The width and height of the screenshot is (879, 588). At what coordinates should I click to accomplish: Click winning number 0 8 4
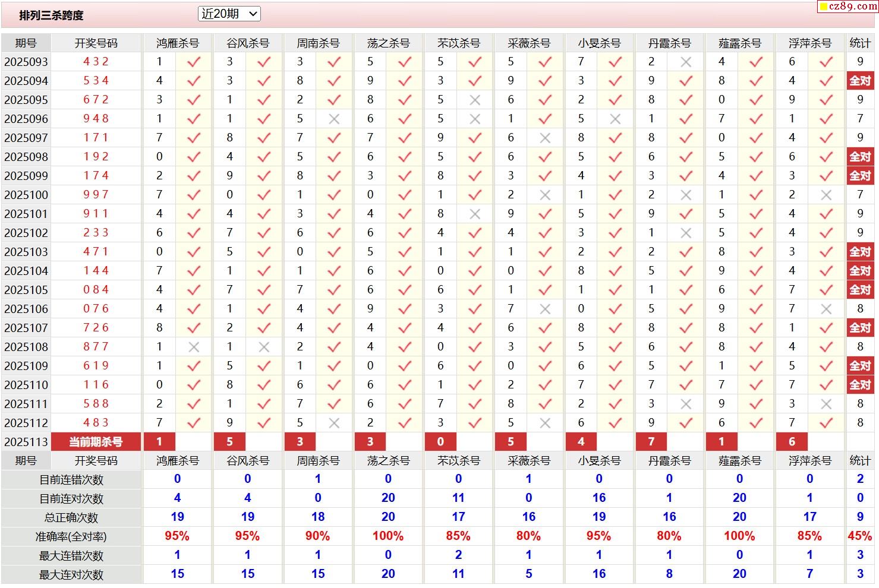(96, 289)
